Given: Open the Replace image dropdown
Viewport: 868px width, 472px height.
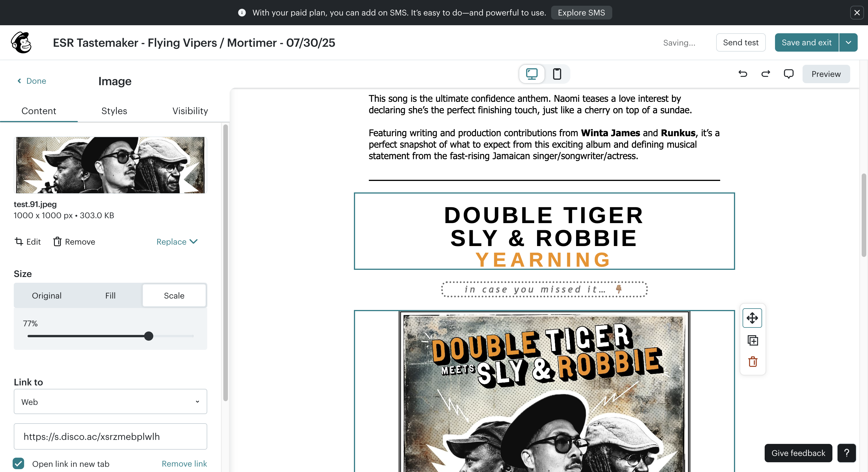Looking at the screenshot, I should (x=177, y=241).
